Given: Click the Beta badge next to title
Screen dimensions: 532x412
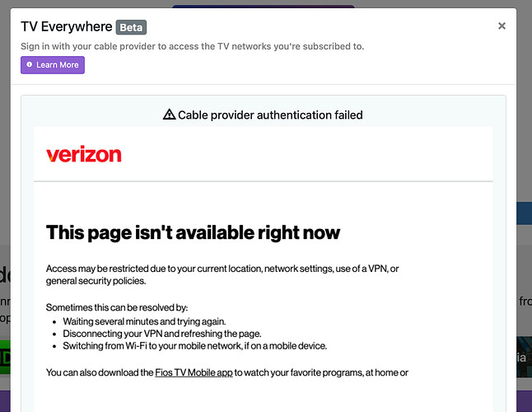Looking at the screenshot, I should [131, 27].
